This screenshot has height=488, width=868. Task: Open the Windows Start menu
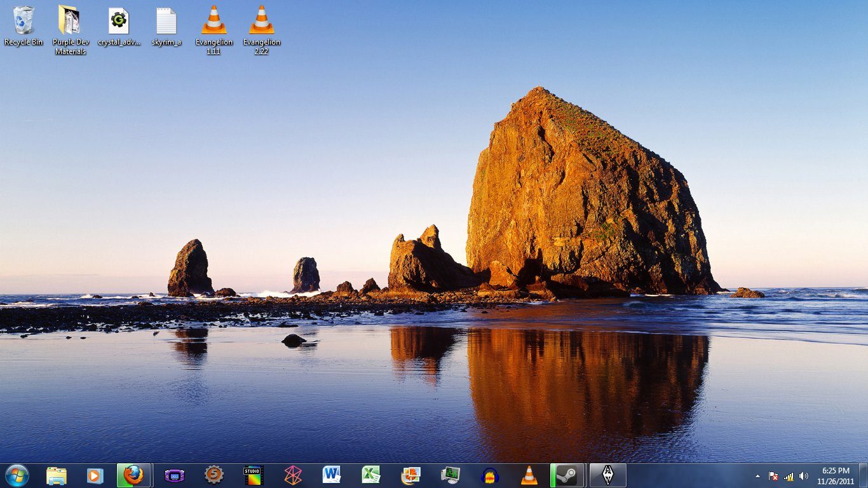(17, 475)
